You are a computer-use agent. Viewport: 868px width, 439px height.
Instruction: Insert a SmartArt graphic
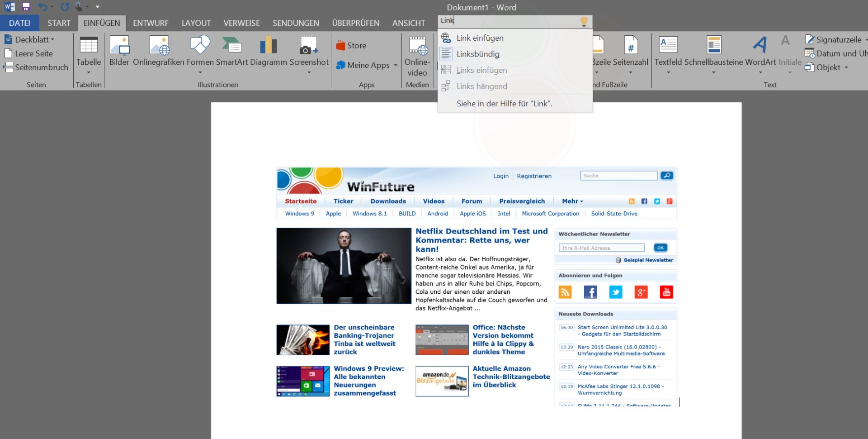(x=232, y=51)
